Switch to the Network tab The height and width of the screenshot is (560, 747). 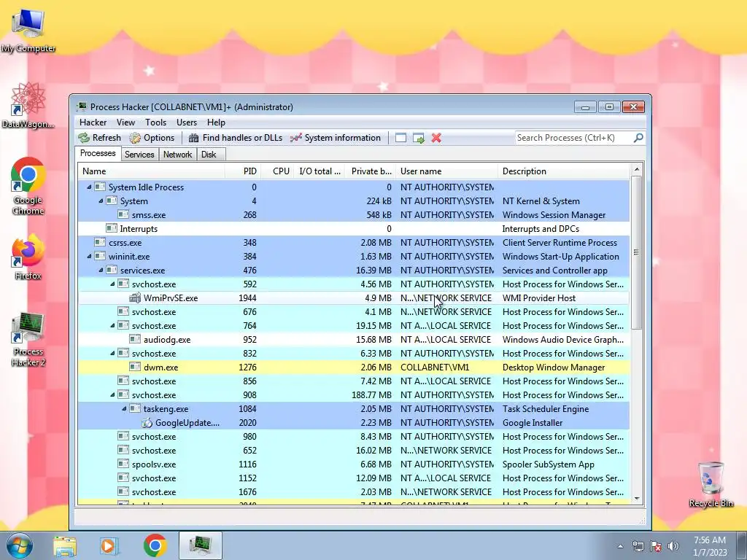177,155
